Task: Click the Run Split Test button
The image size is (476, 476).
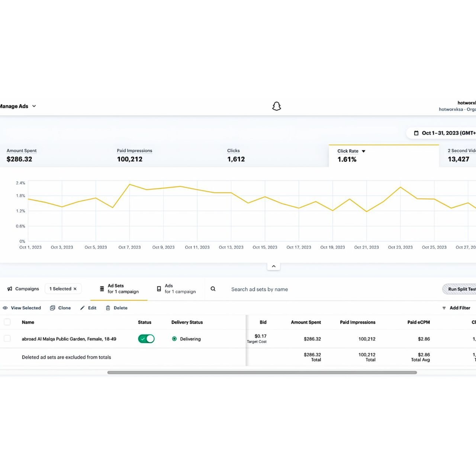Action: click(460, 289)
